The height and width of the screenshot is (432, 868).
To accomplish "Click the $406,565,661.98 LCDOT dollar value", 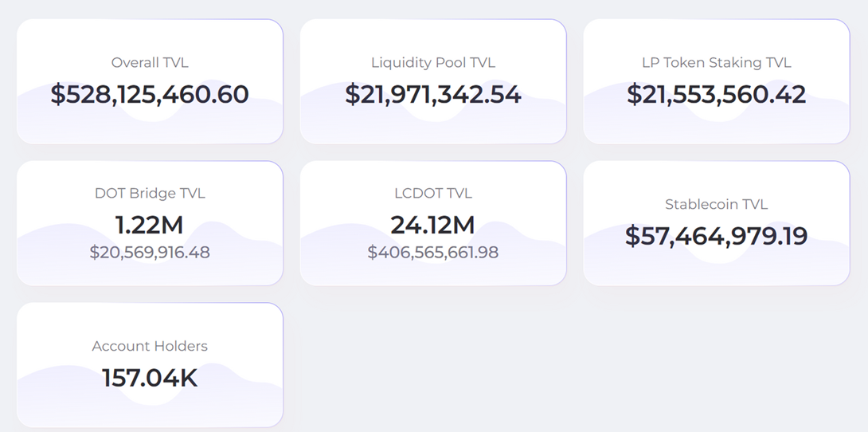I will pyautogui.click(x=433, y=253).
